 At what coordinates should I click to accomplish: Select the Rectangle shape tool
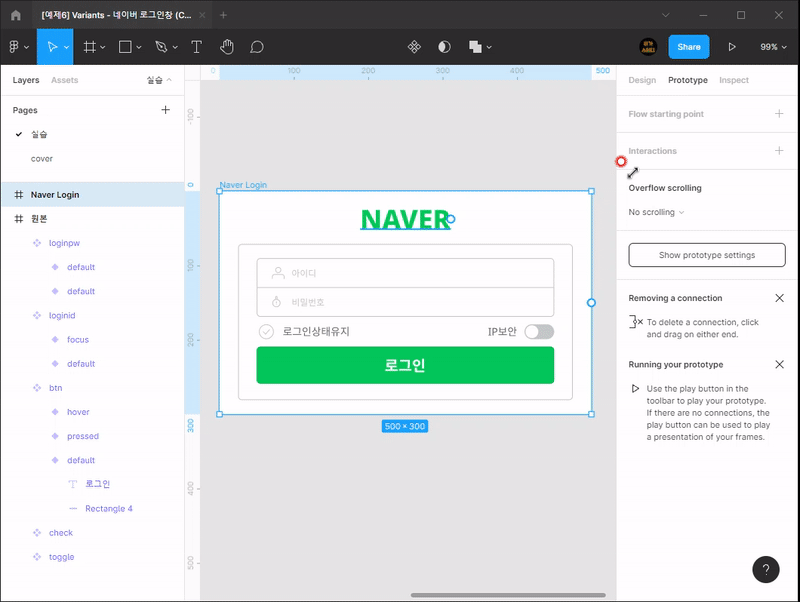pos(125,47)
